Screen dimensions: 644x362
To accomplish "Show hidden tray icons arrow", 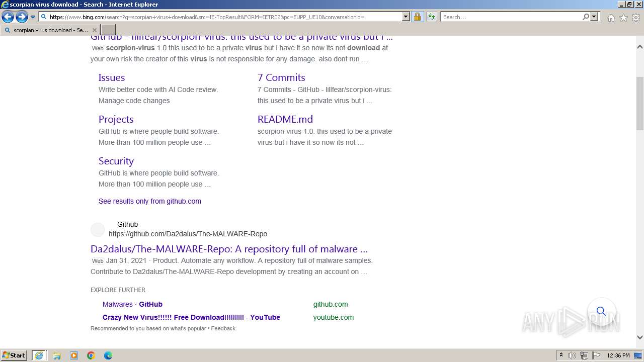I will tap(561, 355).
